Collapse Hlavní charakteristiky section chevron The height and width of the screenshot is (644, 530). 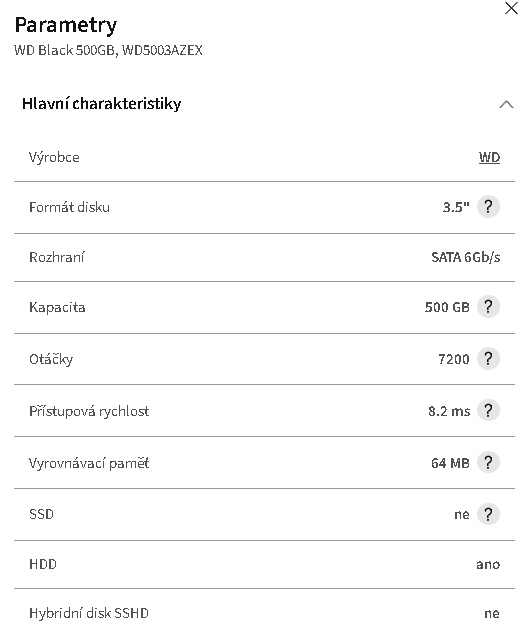click(506, 104)
